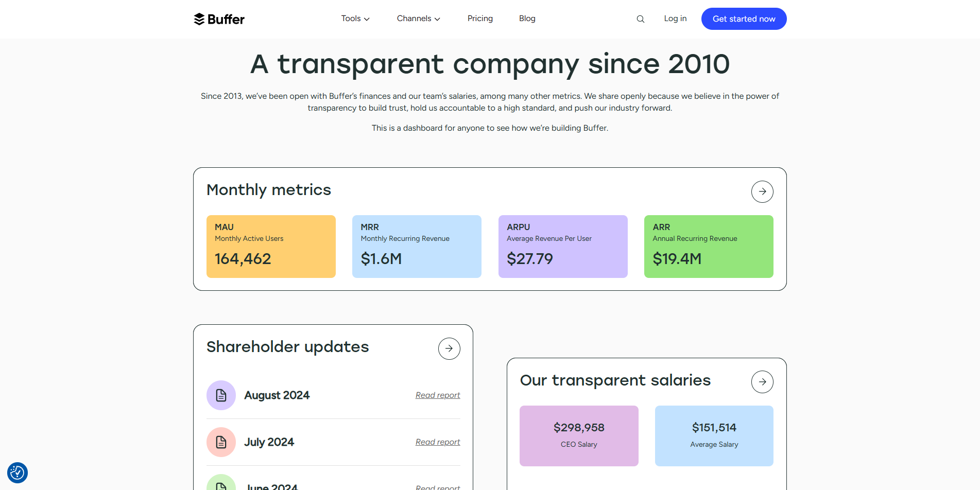Open the search icon in header
Image resolution: width=980 pixels, height=490 pixels.
pos(640,19)
